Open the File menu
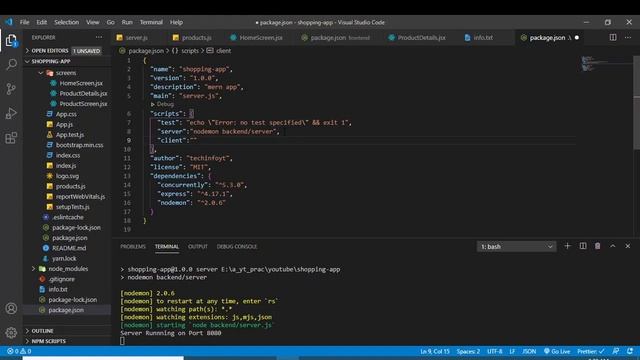This screenshot has width=640, height=360. coord(24,22)
